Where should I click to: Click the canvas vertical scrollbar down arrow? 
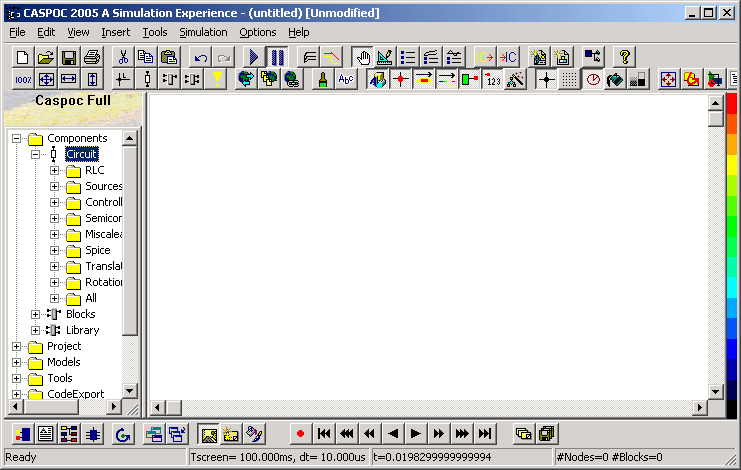(x=715, y=392)
